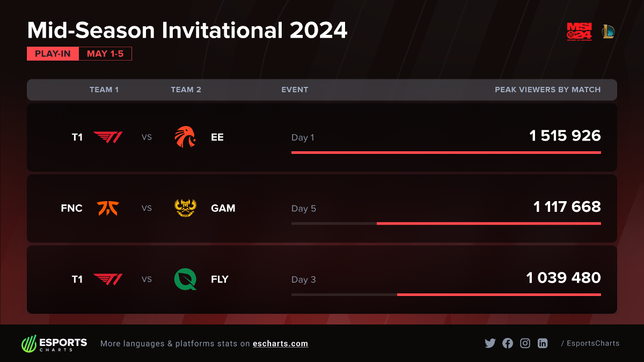
Task: Open the escharts.com link
Action: pyautogui.click(x=280, y=344)
